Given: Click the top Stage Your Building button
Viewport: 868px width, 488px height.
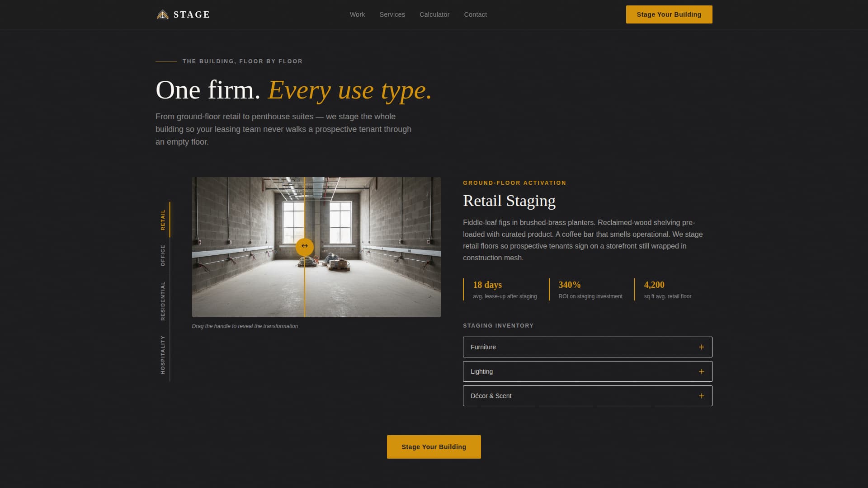Looking at the screenshot, I should 669,14.
